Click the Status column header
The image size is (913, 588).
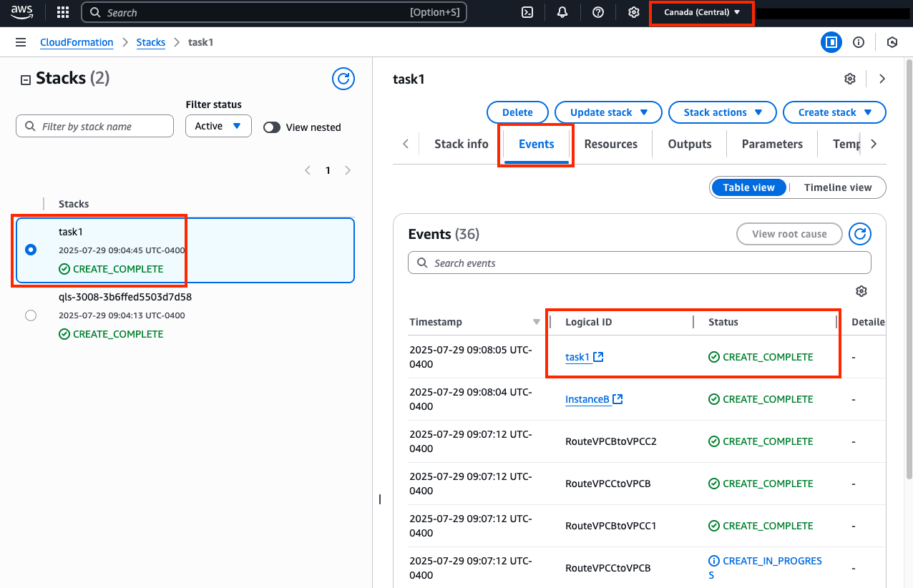723,322
